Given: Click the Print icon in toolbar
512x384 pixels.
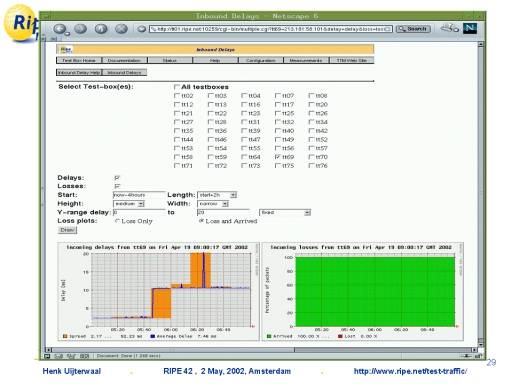Looking at the screenshot, I should point(448,28).
